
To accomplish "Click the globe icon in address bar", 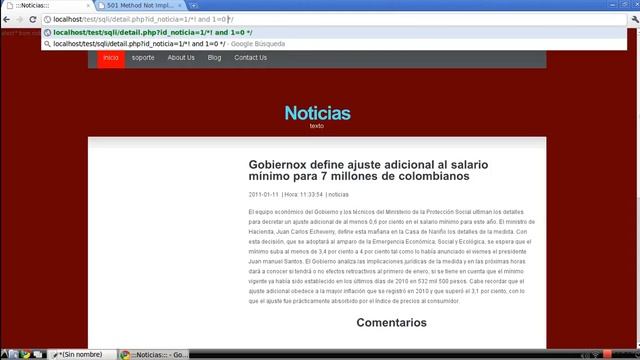I will 47,19.
